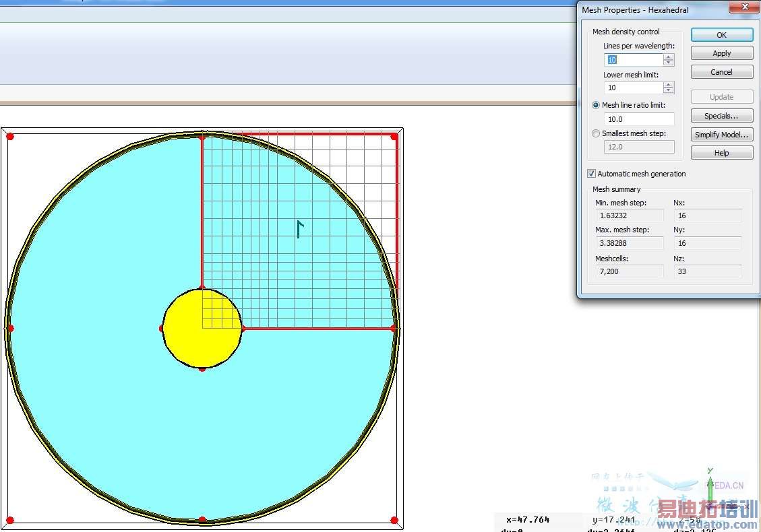Close the Mesh Properties window
The height and width of the screenshot is (532, 761).
[x=744, y=7]
